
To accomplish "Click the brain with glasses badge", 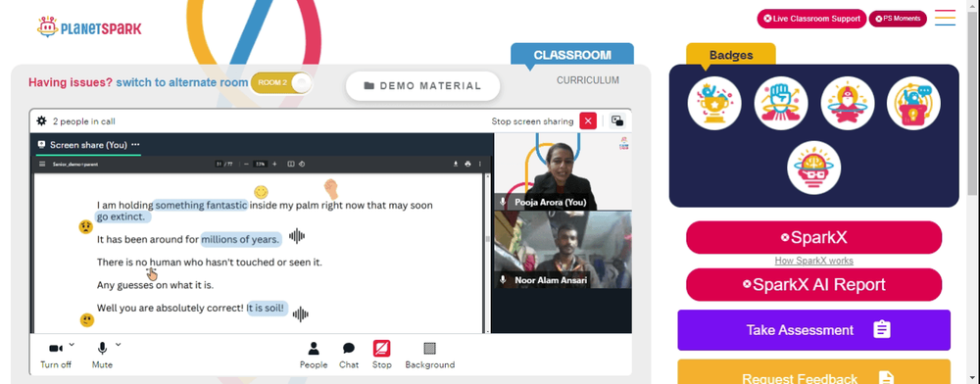I will point(813,168).
